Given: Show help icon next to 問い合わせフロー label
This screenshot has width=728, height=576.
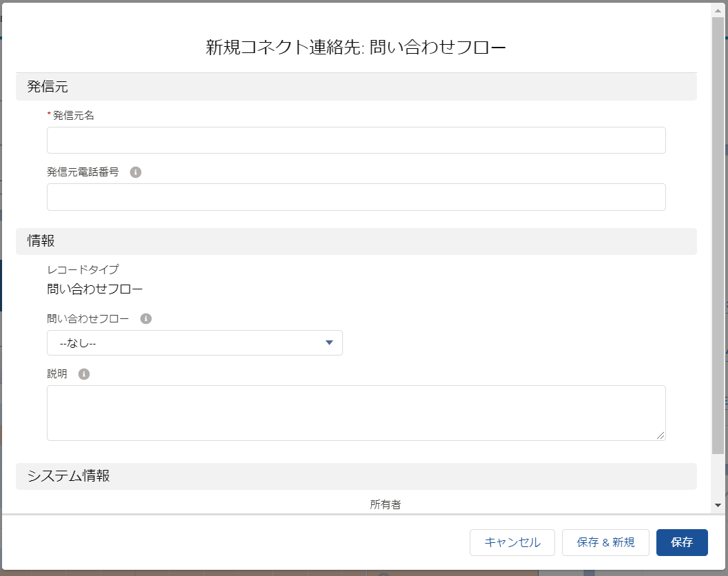Looking at the screenshot, I should tap(145, 318).
